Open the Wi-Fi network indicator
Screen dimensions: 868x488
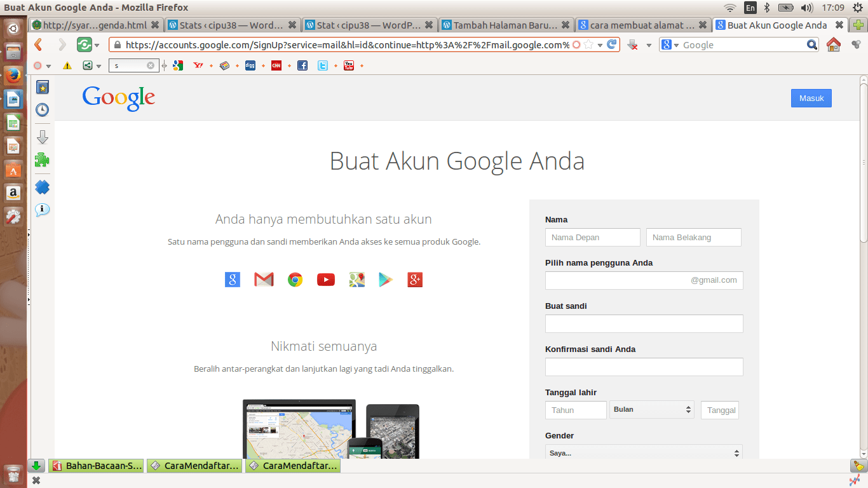pyautogui.click(x=730, y=8)
